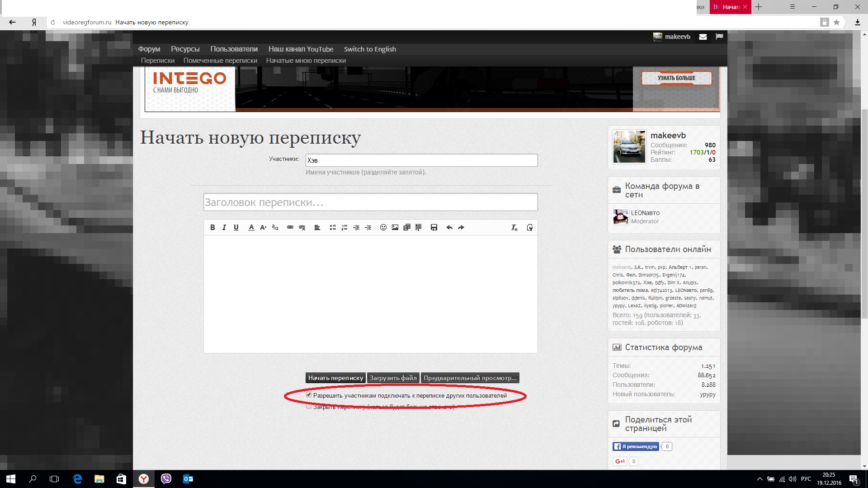Open the inbox envelope icon next to makeevb

coord(703,37)
